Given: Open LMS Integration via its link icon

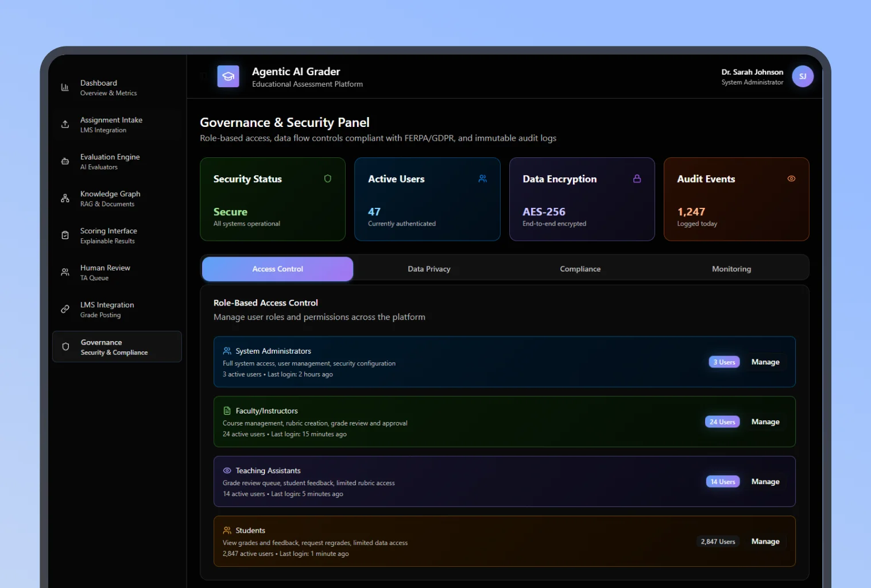Looking at the screenshot, I should (x=66, y=309).
